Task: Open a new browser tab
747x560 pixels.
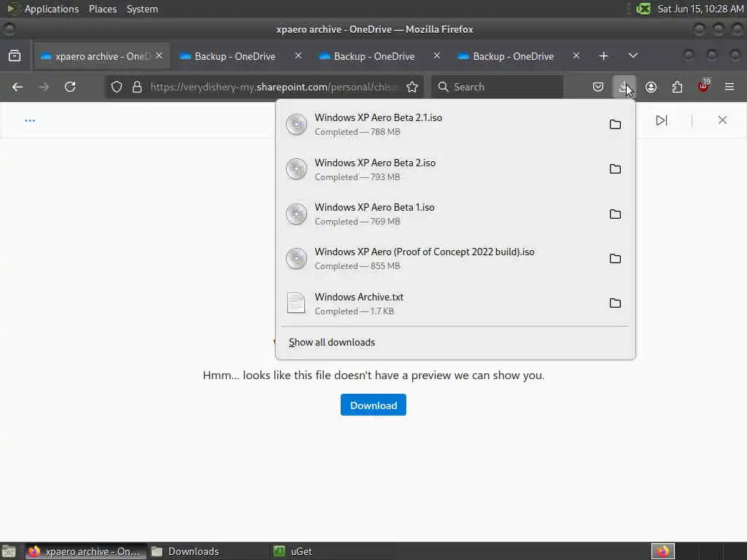Action: point(603,56)
